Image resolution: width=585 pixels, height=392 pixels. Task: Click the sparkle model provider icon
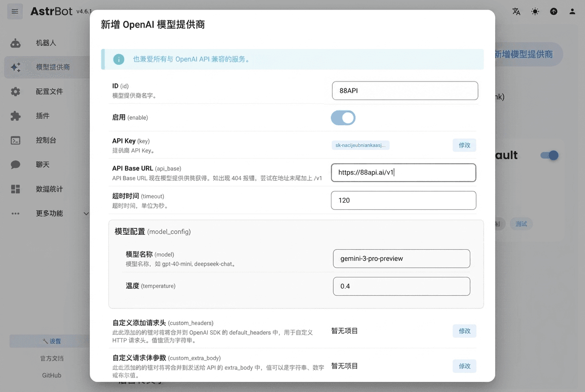16,67
